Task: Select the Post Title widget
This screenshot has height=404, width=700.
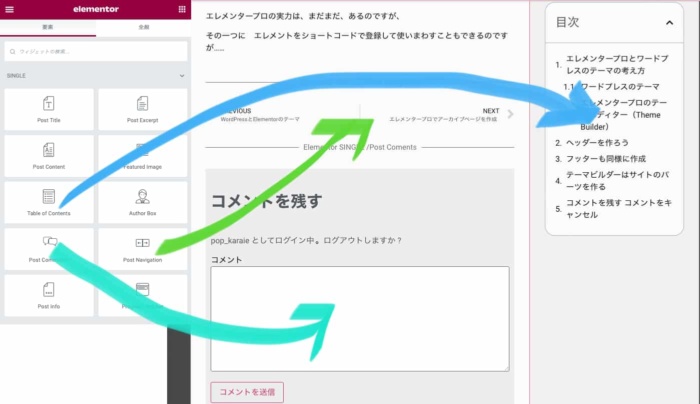Action: (49, 109)
